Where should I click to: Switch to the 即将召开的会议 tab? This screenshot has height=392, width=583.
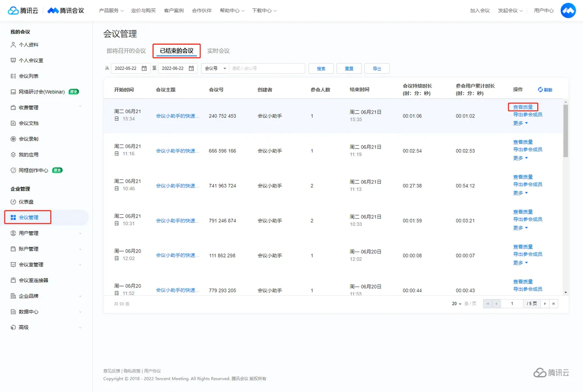point(126,51)
